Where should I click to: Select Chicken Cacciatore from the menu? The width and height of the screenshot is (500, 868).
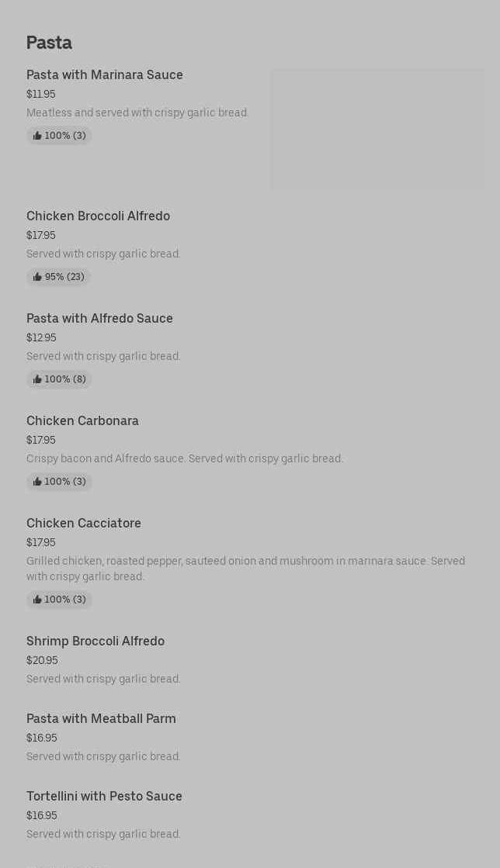pos(84,523)
